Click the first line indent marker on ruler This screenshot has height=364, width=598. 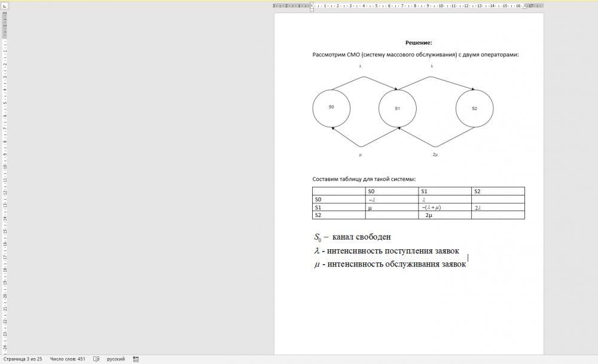[312, 3]
